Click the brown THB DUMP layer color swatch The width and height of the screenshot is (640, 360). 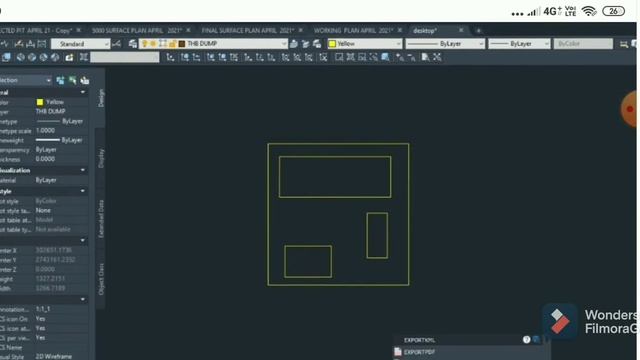[x=182, y=44]
